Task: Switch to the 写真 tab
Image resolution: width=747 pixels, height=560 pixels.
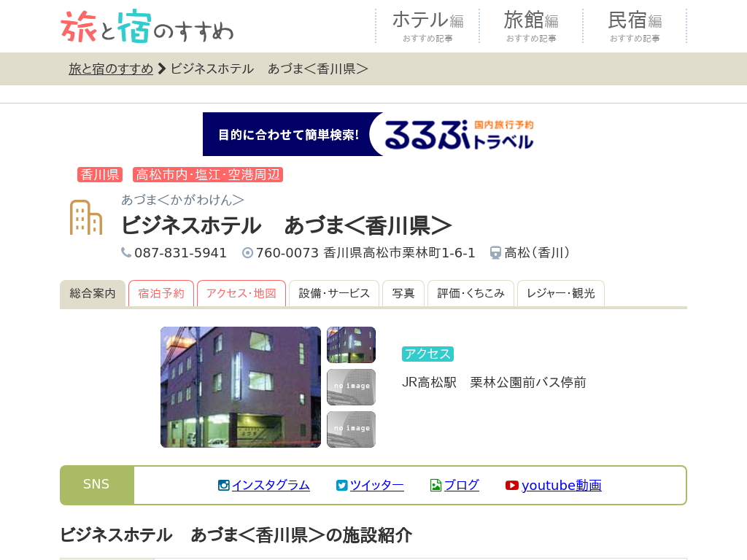Action: click(403, 293)
